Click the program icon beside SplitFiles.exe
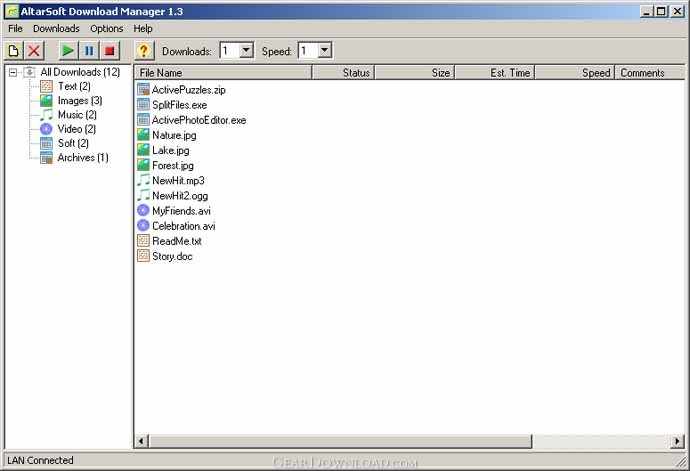This screenshot has width=690, height=471. [143, 105]
